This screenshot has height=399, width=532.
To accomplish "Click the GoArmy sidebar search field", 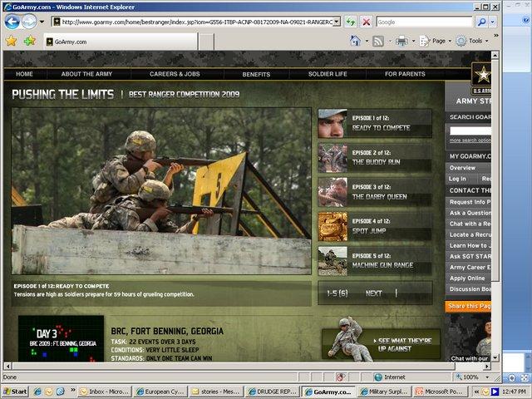I will tap(470, 131).
